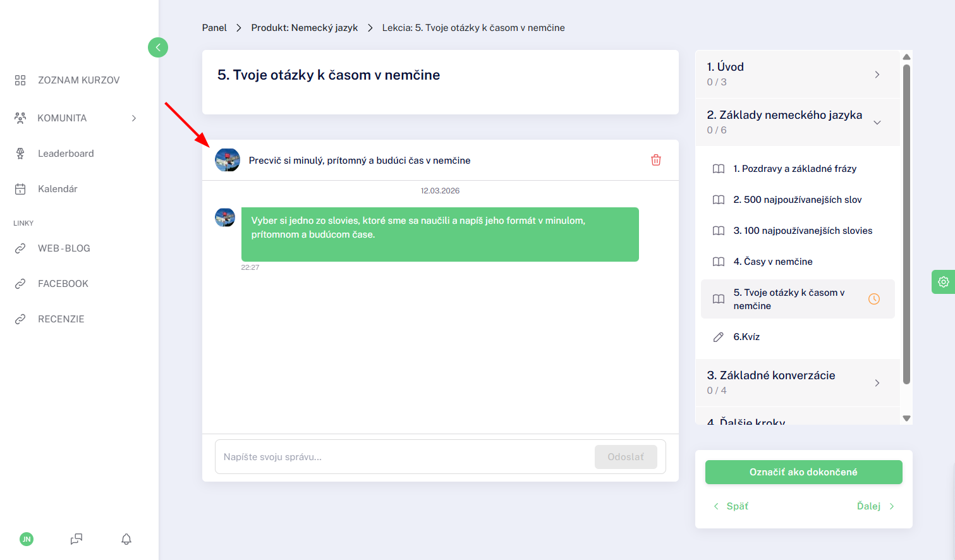Mark lesson with Označiť ako dokončené

pos(804,472)
